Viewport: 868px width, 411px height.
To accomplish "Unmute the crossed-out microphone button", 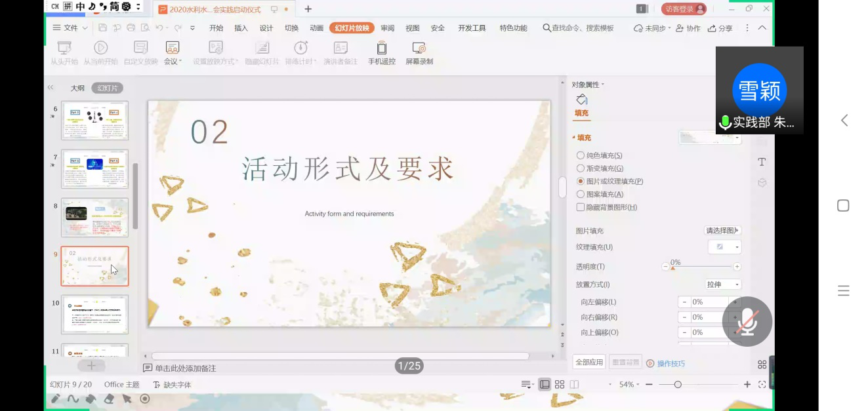I will pos(747,322).
